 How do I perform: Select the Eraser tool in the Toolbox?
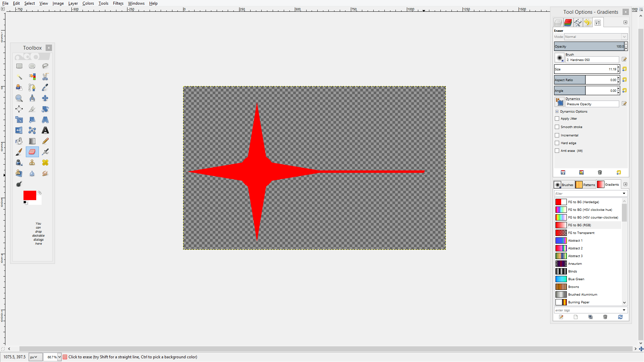pos(32,152)
